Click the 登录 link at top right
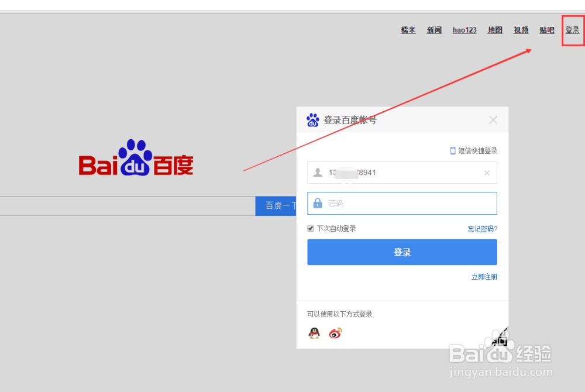Screen dimensions: 585x392 coord(572,30)
